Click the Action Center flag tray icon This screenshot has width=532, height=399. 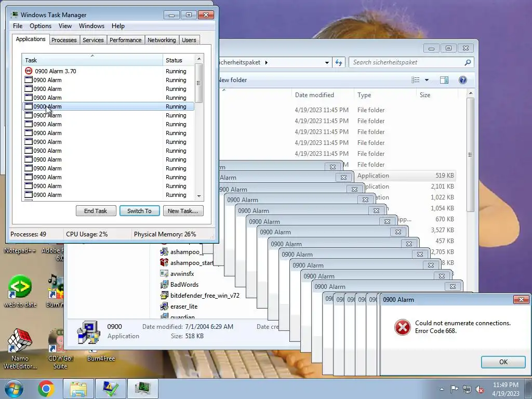[454, 389]
